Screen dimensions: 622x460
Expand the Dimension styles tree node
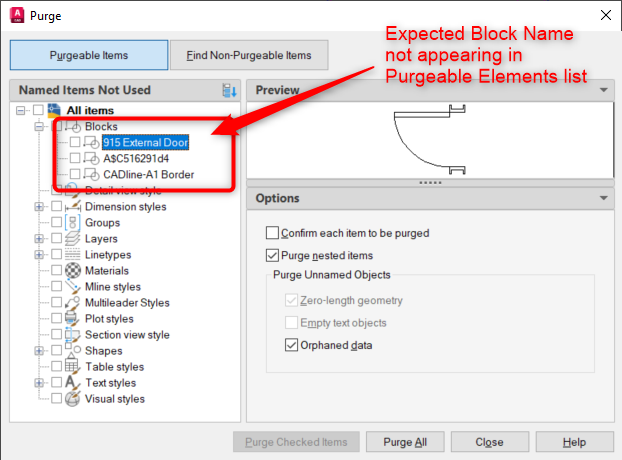pos(39,207)
